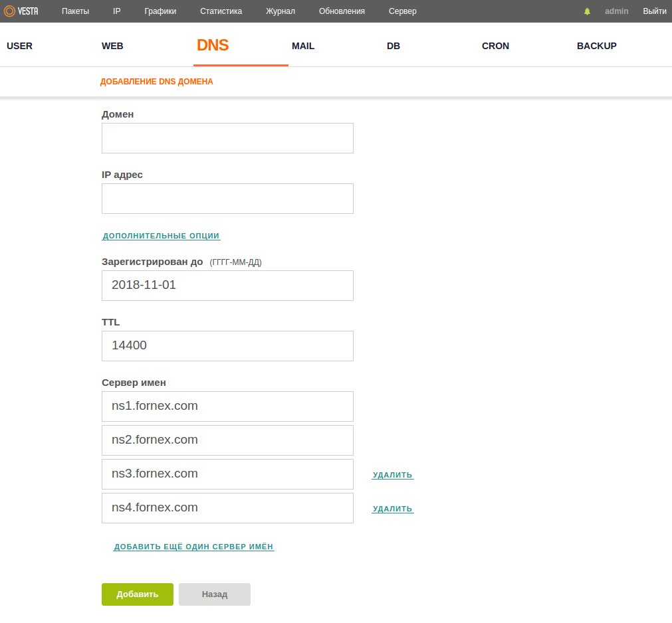
Task: Click the Сервер имен label
Action: point(134,383)
